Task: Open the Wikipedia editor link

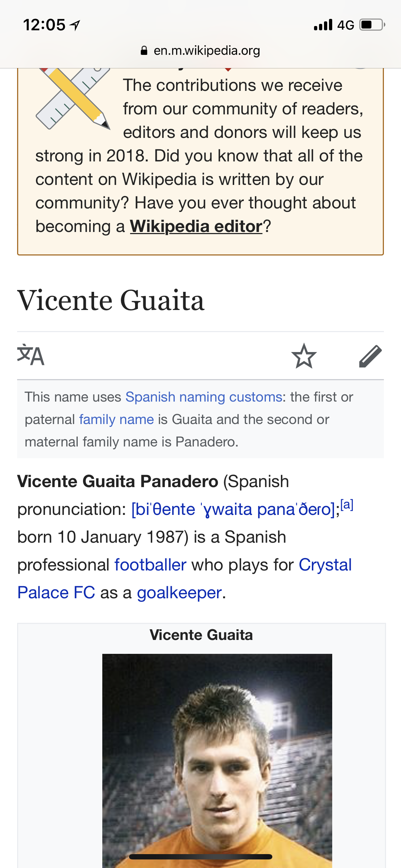Action: tap(196, 226)
